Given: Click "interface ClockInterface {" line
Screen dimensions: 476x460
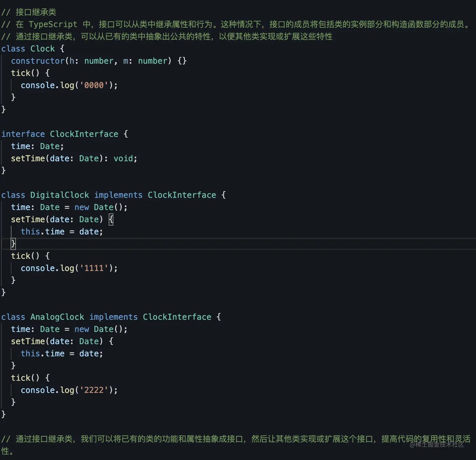Looking at the screenshot, I should point(65,134).
